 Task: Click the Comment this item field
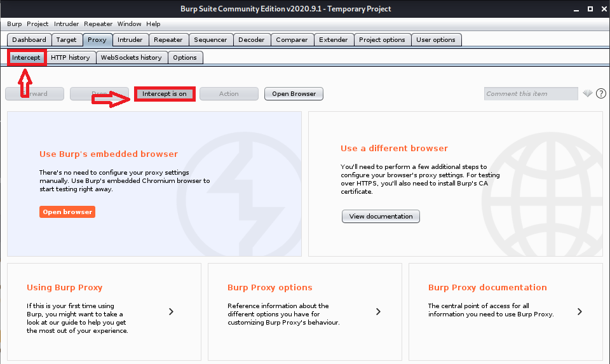(531, 94)
